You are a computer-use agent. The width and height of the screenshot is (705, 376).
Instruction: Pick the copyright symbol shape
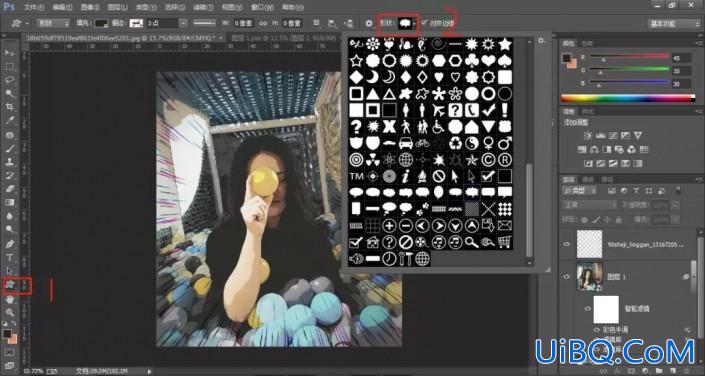[488, 159]
